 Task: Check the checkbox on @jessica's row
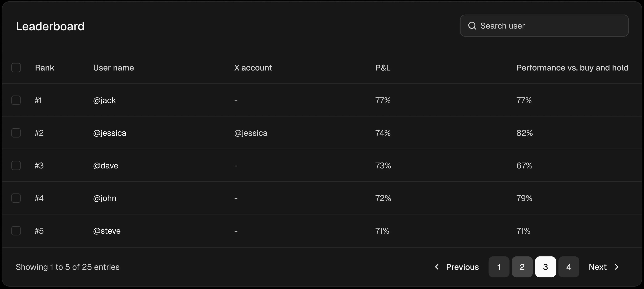point(16,133)
